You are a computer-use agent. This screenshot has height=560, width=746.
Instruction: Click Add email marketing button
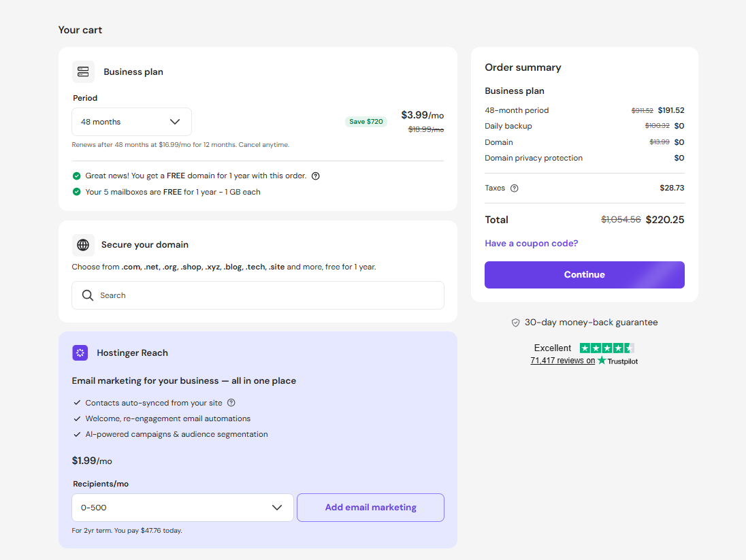pos(371,508)
